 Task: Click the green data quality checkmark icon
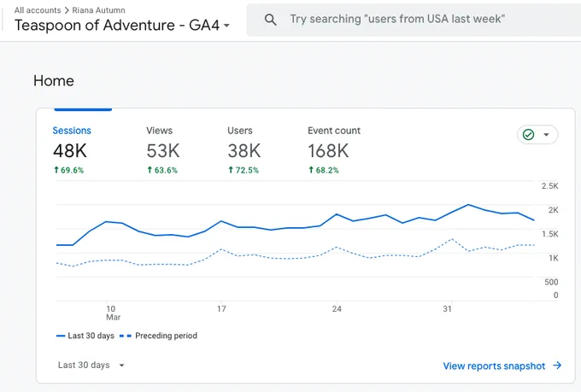(528, 134)
